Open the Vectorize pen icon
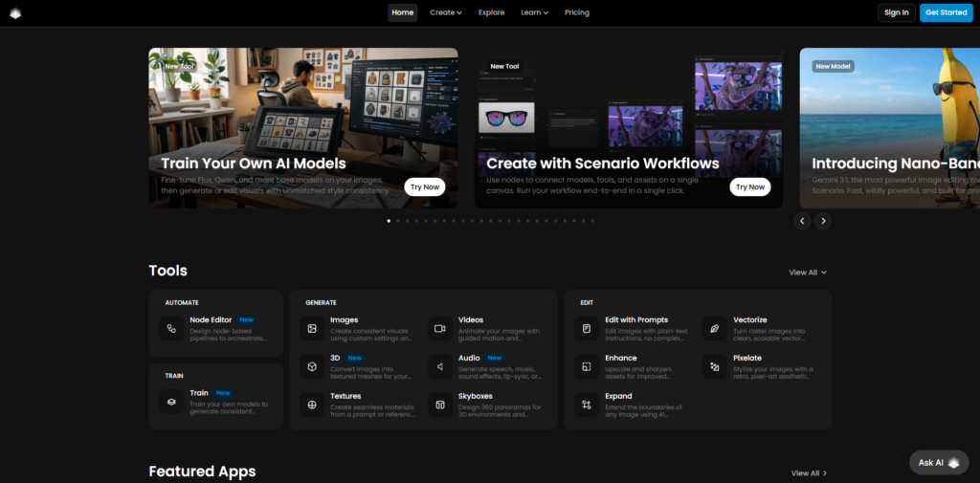Image resolution: width=980 pixels, height=483 pixels. pyautogui.click(x=715, y=328)
